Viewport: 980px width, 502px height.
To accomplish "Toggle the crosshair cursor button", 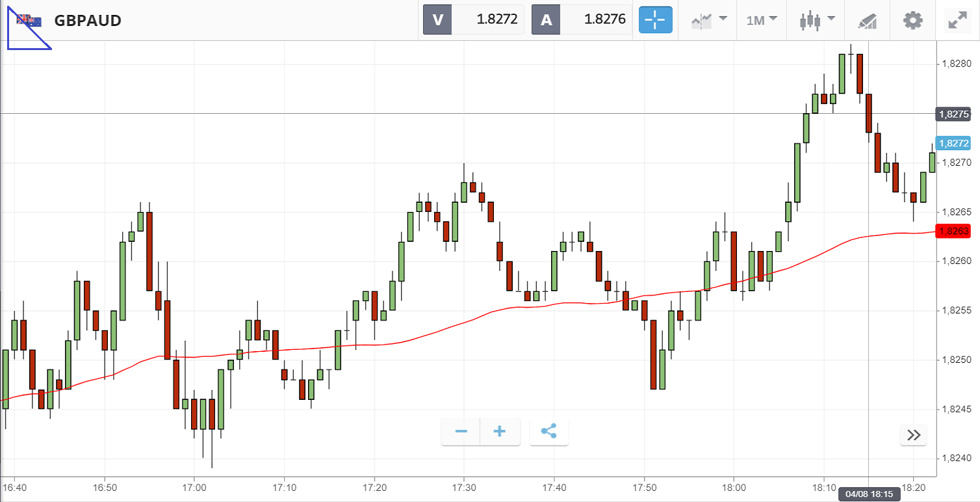I will pyautogui.click(x=655, y=20).
